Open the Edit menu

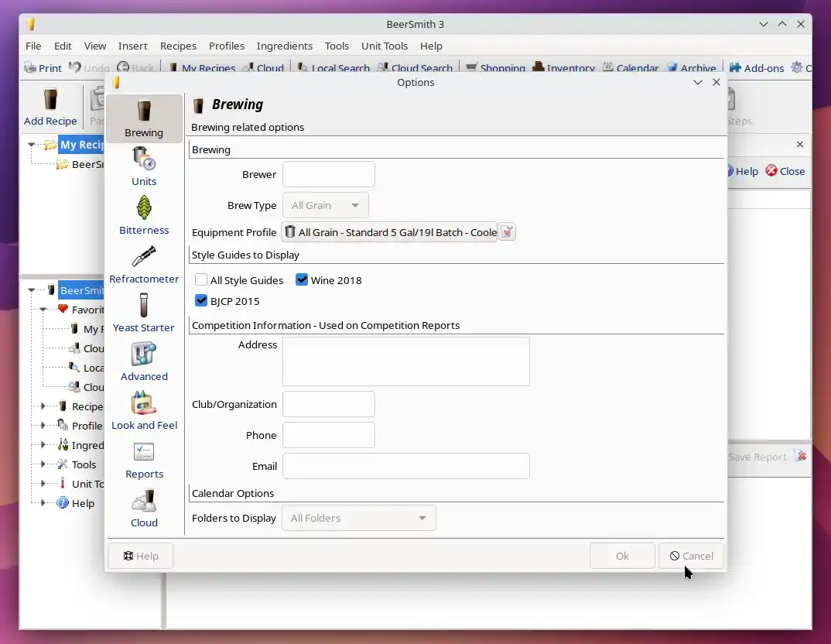(63, 46)
